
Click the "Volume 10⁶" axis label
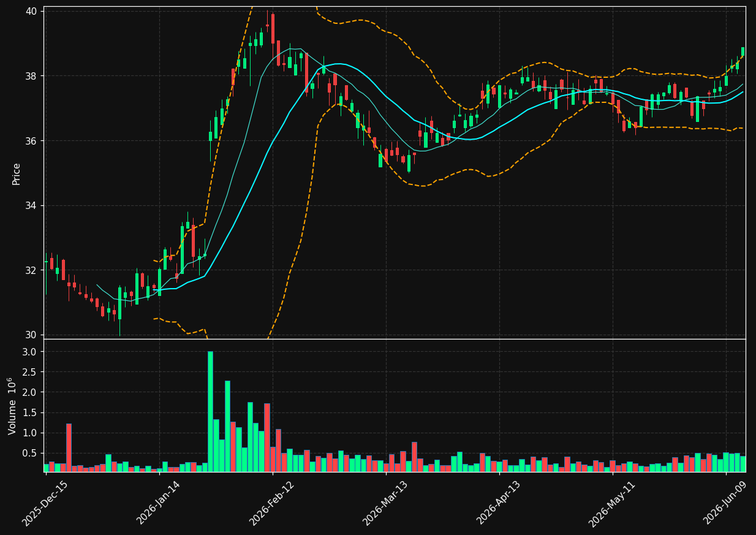coord(12,406)
